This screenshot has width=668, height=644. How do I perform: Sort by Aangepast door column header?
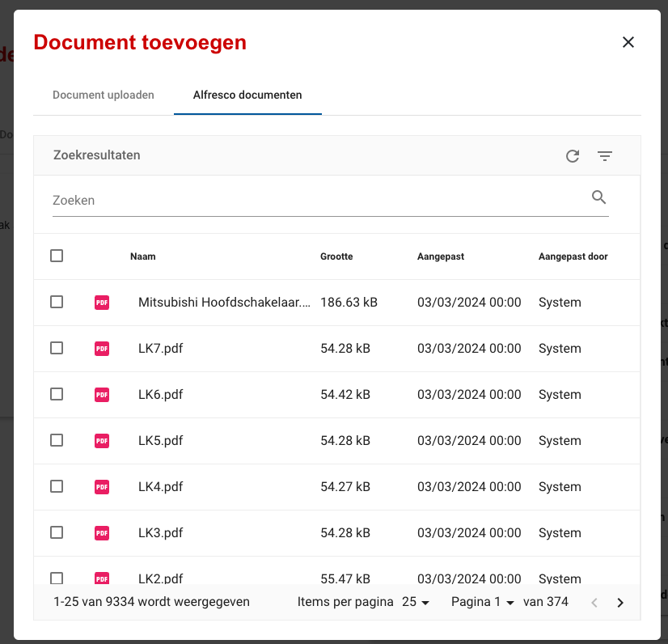point(573,256)
